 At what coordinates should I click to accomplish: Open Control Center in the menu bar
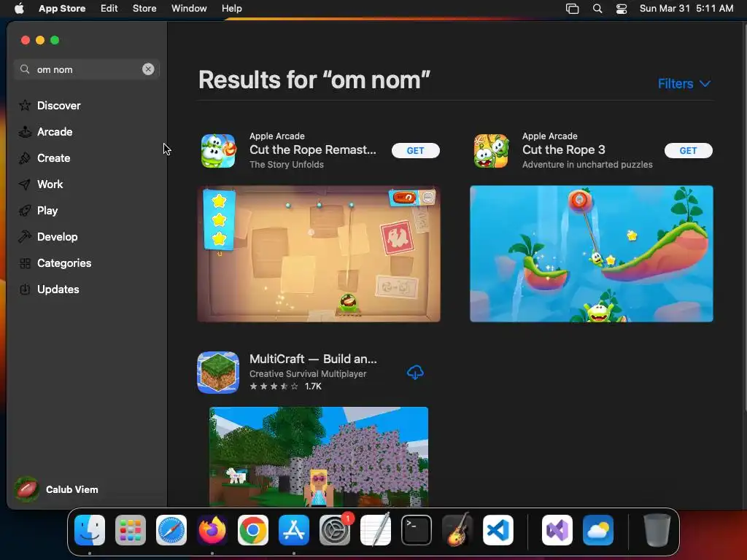point(622,8)
